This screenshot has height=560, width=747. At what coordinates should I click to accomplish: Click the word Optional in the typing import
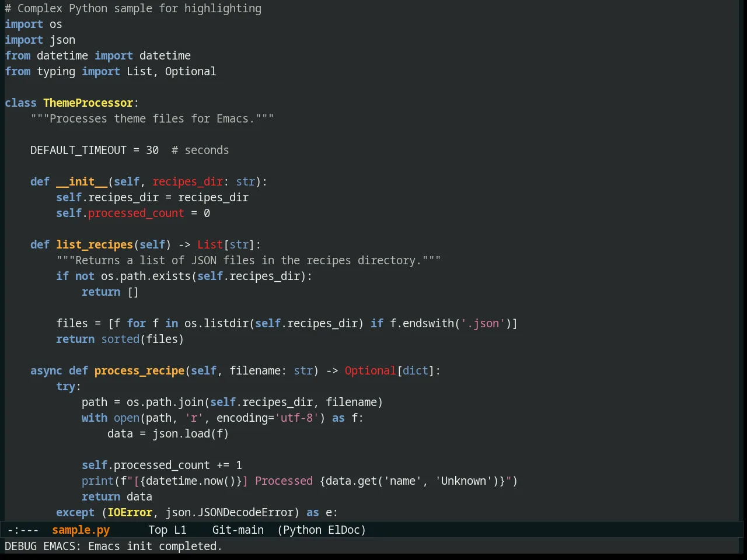[x=190, y=71]
